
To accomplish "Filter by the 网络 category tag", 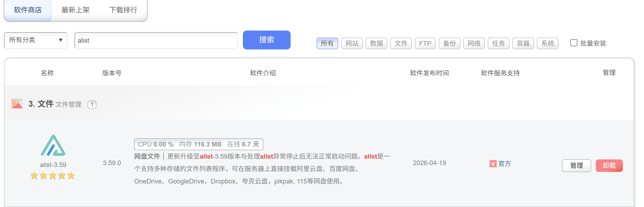I will (x=474, y=43).
